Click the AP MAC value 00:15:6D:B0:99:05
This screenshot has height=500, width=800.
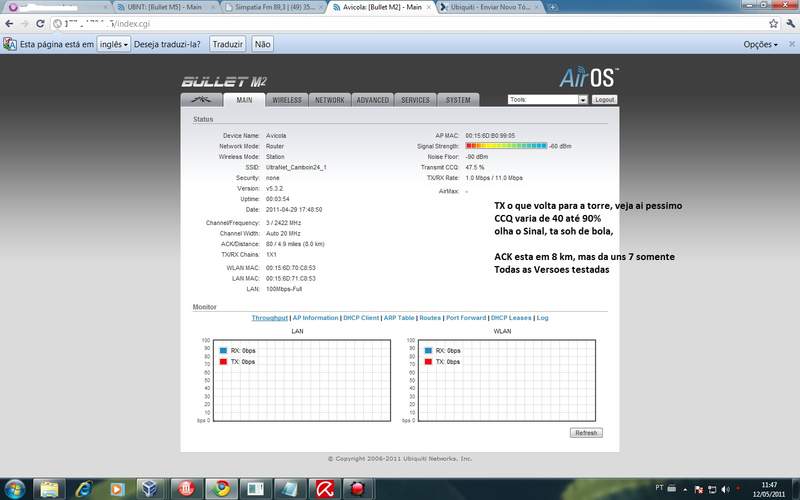point(490,136)
